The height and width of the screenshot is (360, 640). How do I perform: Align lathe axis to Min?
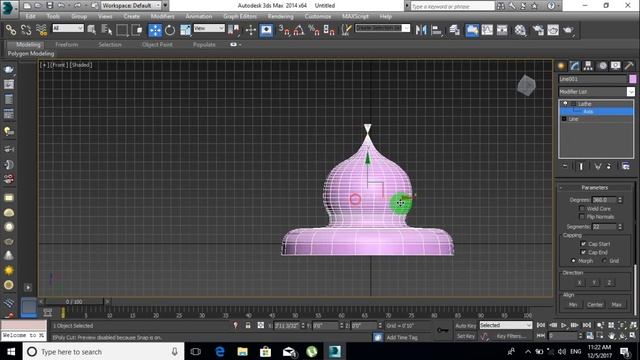pos(573,304)
